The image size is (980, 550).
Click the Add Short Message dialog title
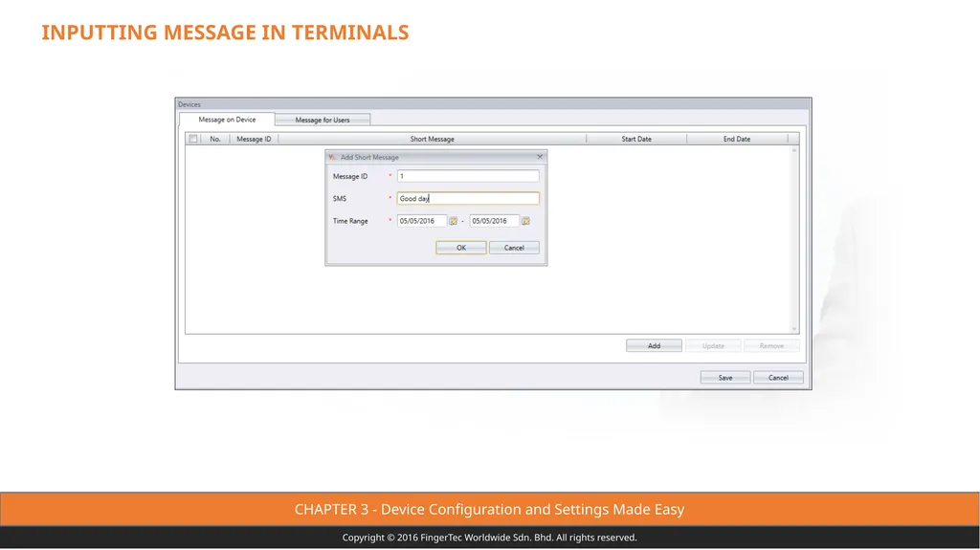[x=369, y=157]
